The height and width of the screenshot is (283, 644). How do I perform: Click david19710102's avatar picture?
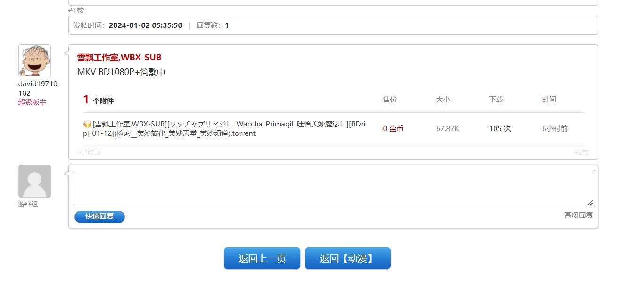34,60
